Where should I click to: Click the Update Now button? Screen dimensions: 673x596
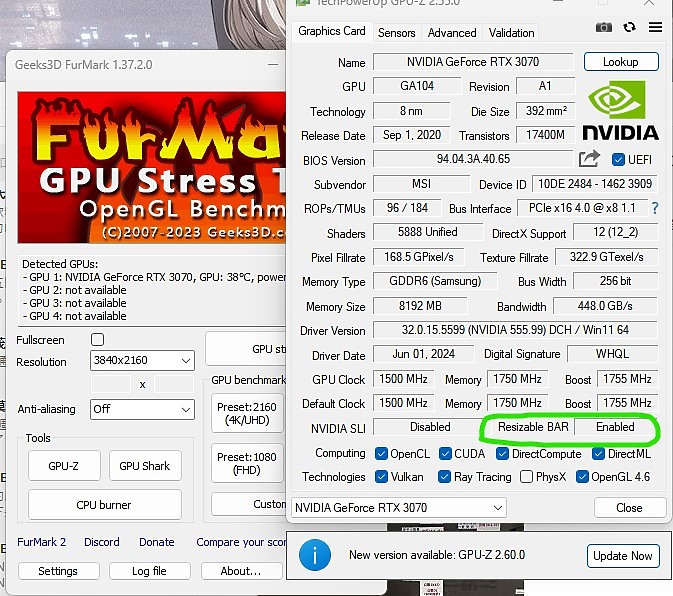coord(622,556)
